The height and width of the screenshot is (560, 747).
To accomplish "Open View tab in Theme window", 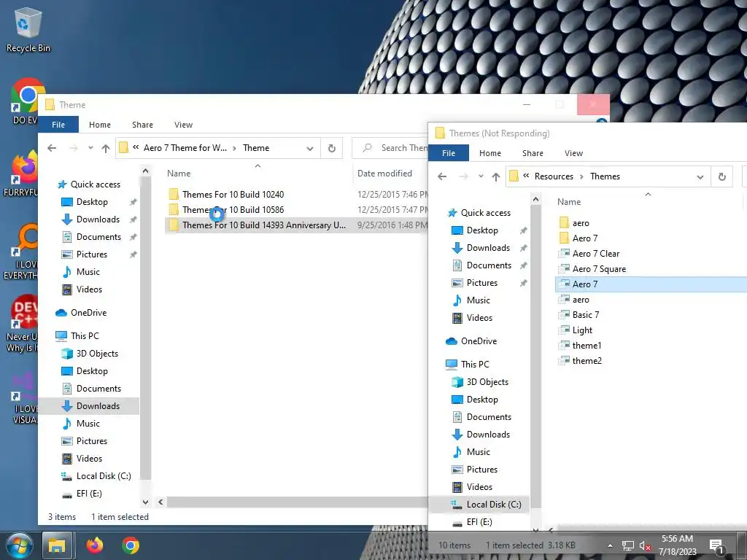I will click(x=183, y=125).
